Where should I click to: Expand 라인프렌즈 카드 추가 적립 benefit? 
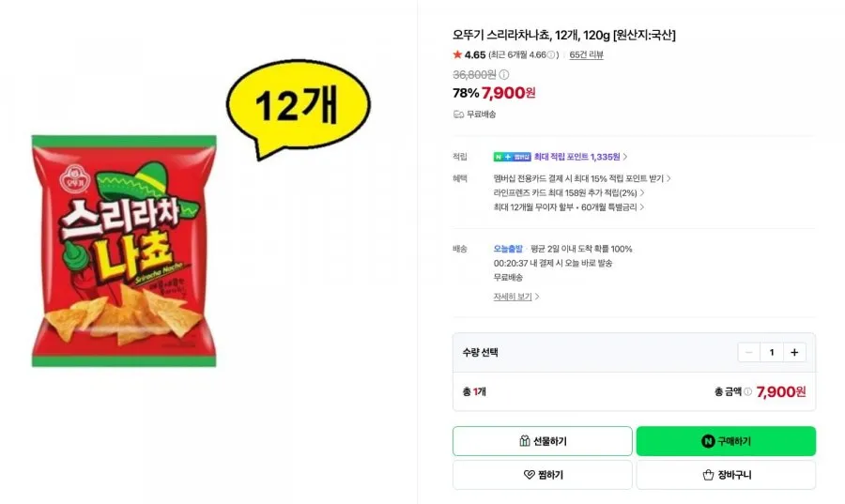click(569, 192)
